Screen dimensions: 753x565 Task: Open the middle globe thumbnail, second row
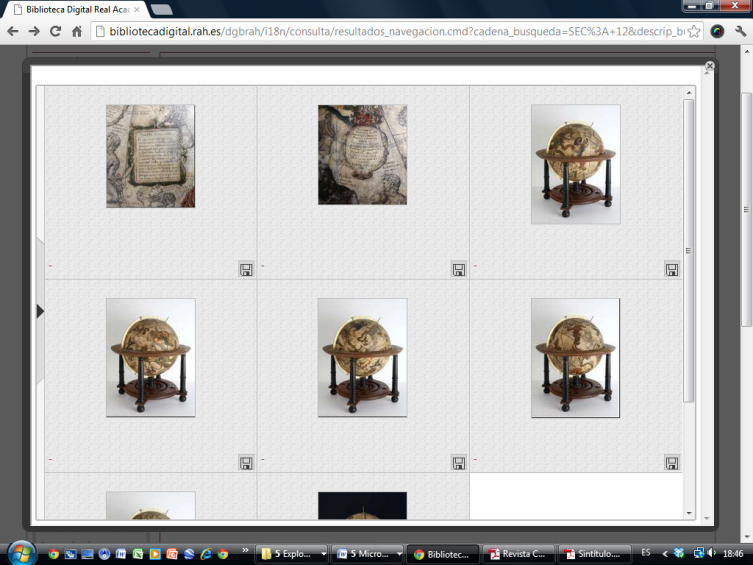tap(363, 358)
